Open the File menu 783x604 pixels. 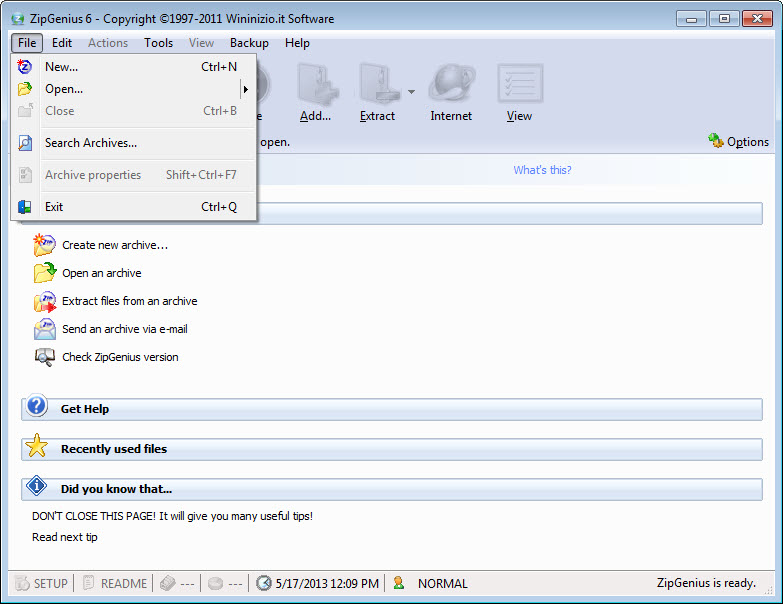[x=27, y=43]
